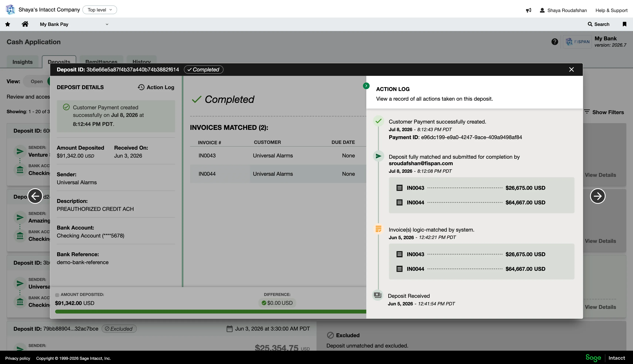Click the user profile icon
Viewport: 633px width, 364px height.
click(542, 10)
